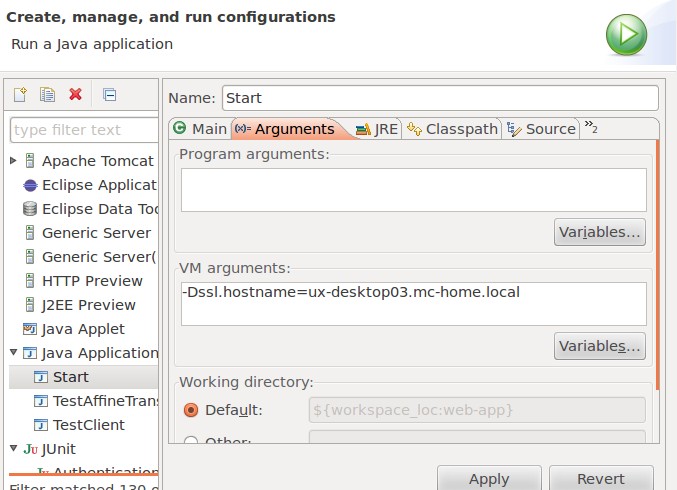Click Variables button under Program arguments

click(599, 232)
